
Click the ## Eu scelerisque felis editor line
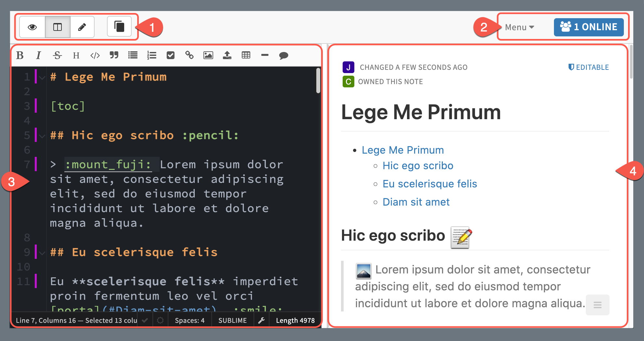pyautogui.click(x=134, y=252)
